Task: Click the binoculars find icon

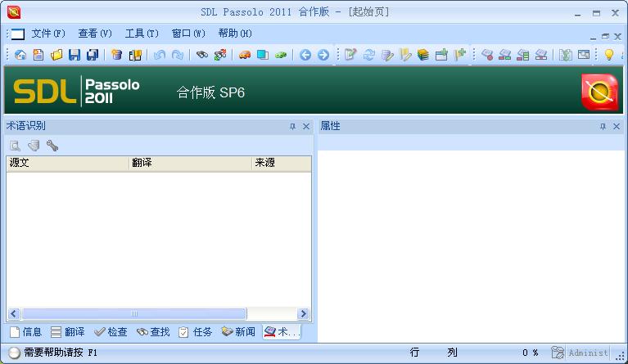Action: (x=202, y=55)
